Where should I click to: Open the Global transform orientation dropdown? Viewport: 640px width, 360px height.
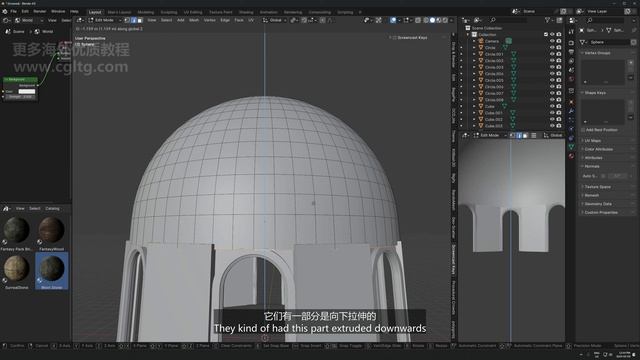pos(273,20)
